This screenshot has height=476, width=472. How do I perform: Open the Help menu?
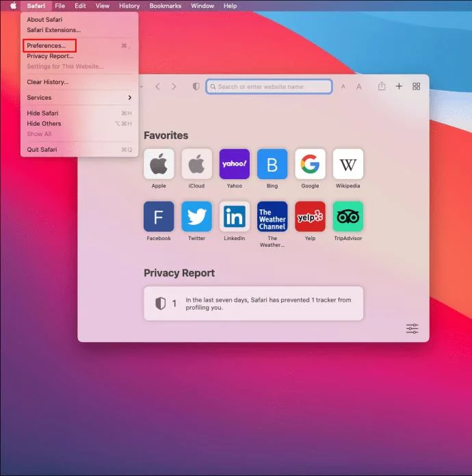[x=231, y=5]
